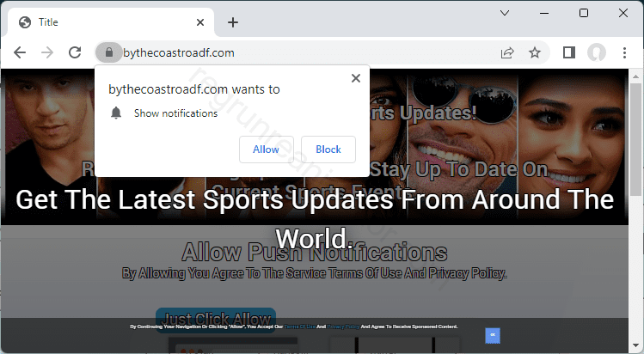Dismiss the notification permission popup
The height and width of the screenshot is (354, 644).
click(x=356, y=78)
